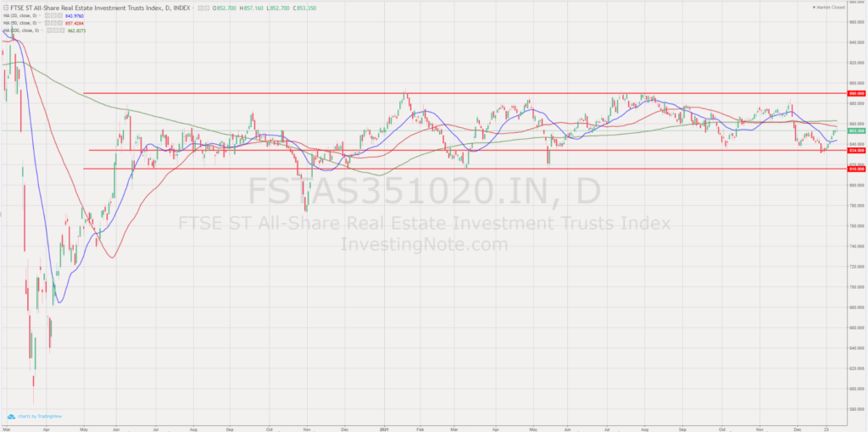Screen dimensions: 868x432
Task: Open the MA (50, close, 0) dropdown arrow
Action: point(40,23)
